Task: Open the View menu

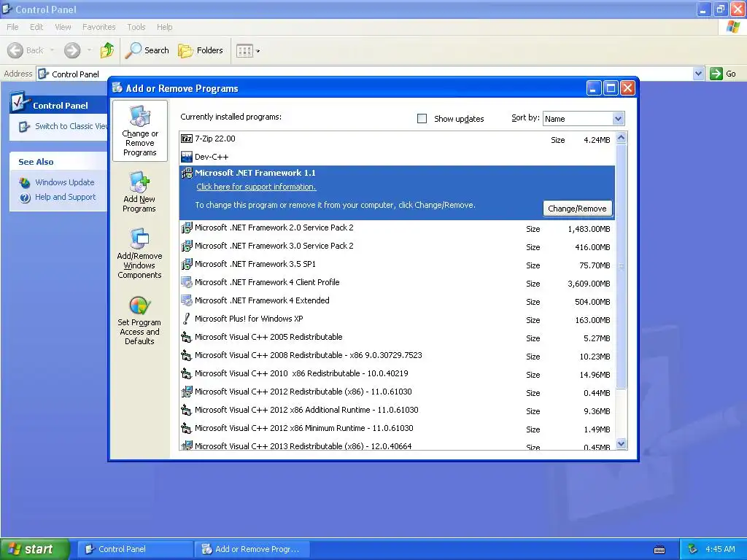Action: click(x=63, y=27)
